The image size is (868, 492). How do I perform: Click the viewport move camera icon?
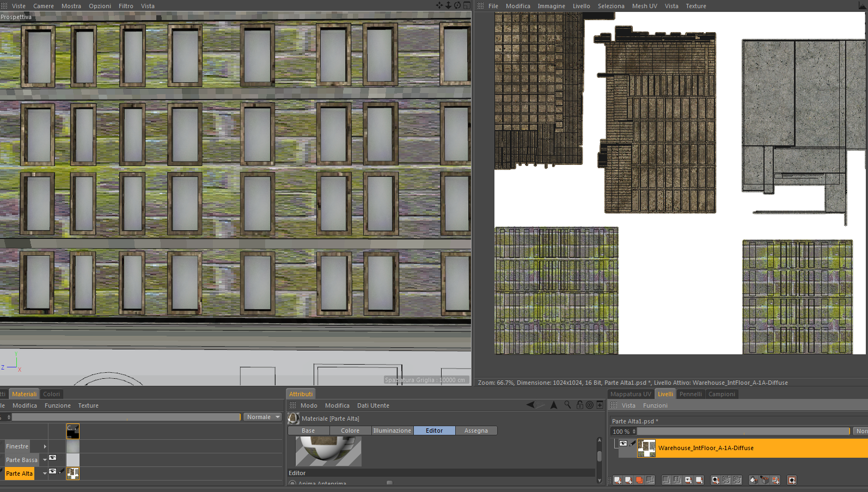click(x=439, y=5)
